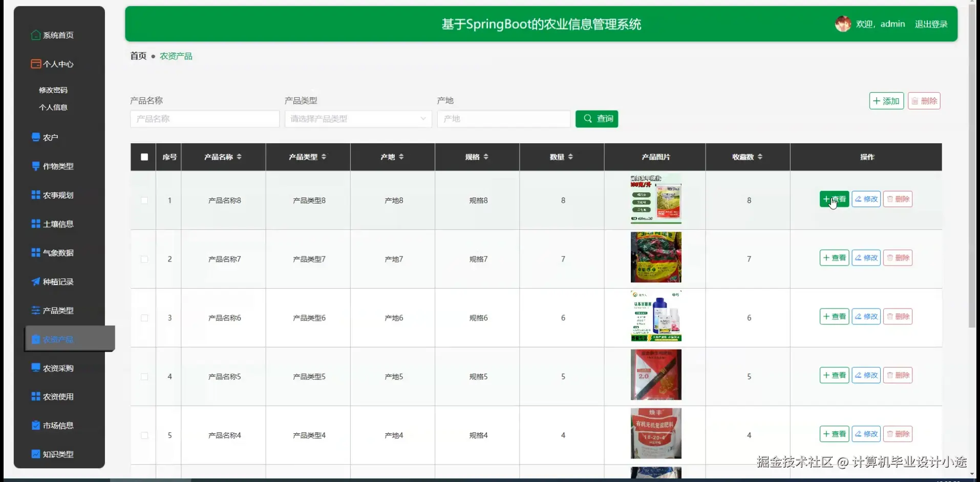The height and width of the screenshot is (482, 980).
Task: Click 查看 for 产品名称5
Action: pyautogui.click(x=834, y=375)
